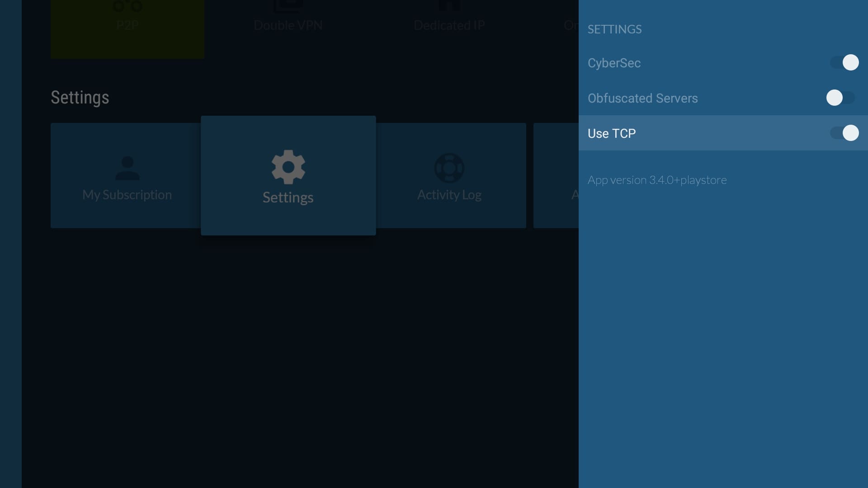Image resolution: width=868 pixels, height=488 pixels.
Task: Click the Obfuscated Servers label text
Action: click(x=642, y=98)
